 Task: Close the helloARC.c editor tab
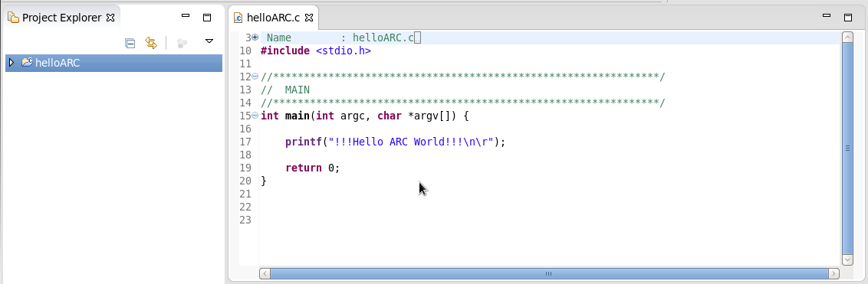pyautogui.click(x=309, y=18)
